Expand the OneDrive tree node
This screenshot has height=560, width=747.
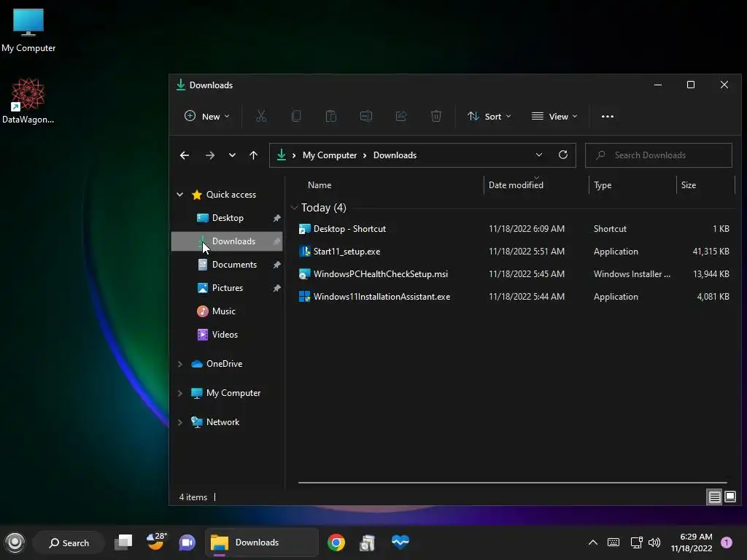coord(180,364)
